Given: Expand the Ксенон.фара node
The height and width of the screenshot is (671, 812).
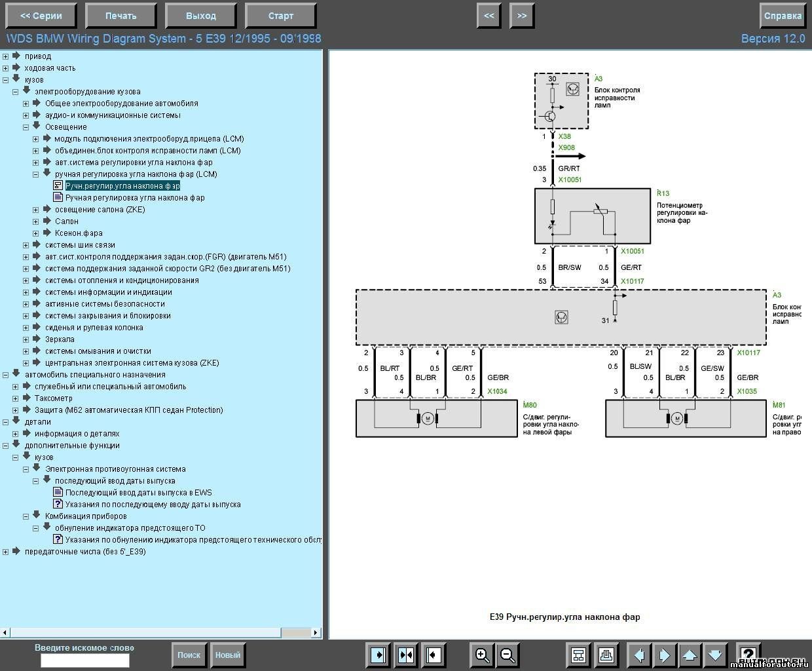Looking at the screenshot, I should point(36,233).
